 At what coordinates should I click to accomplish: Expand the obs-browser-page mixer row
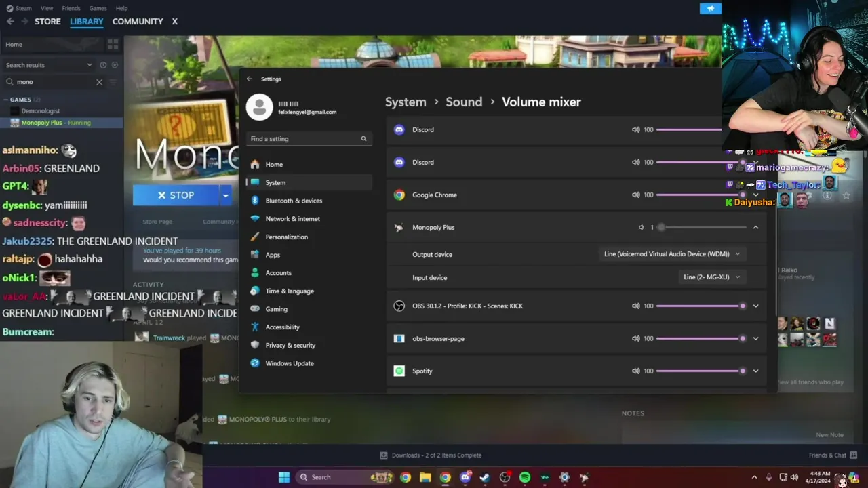pyautogui.click(x=755, y=339)
